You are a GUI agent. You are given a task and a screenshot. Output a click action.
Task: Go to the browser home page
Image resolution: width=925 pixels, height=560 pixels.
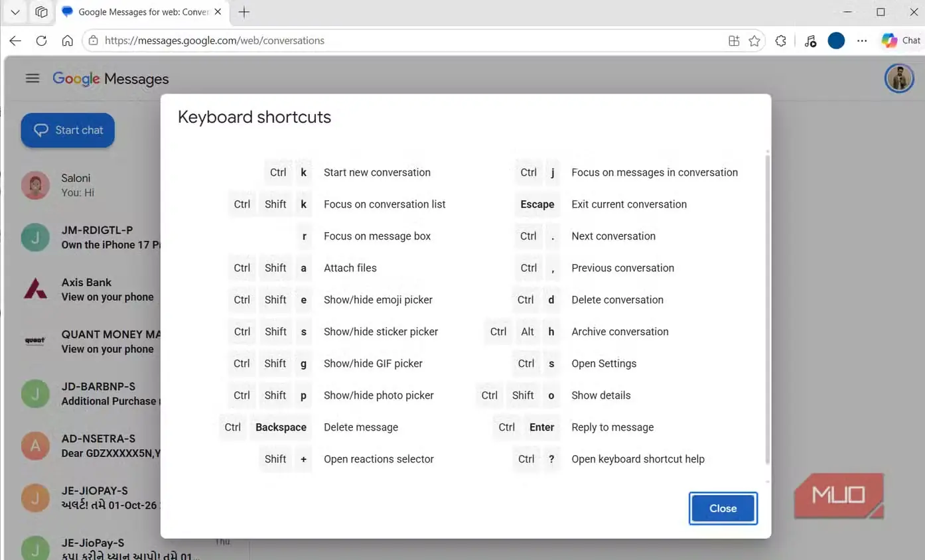point(67,40)
